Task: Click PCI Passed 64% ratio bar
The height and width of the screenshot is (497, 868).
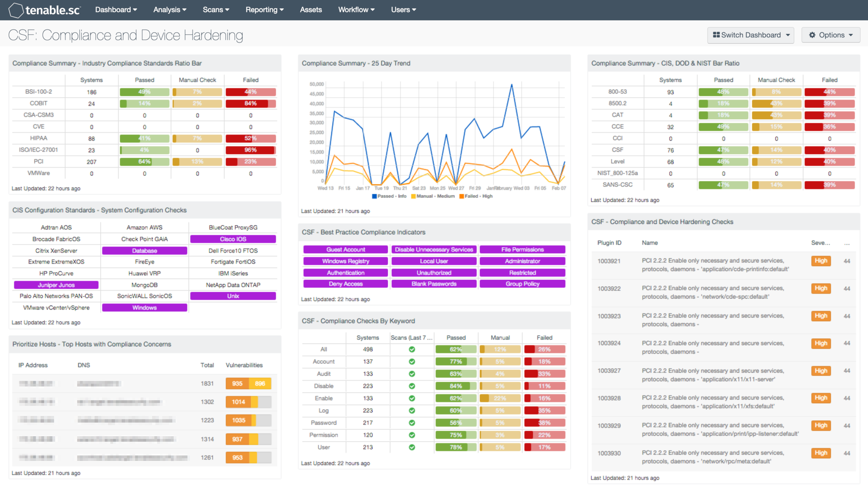Action: (x=144, y=162)
